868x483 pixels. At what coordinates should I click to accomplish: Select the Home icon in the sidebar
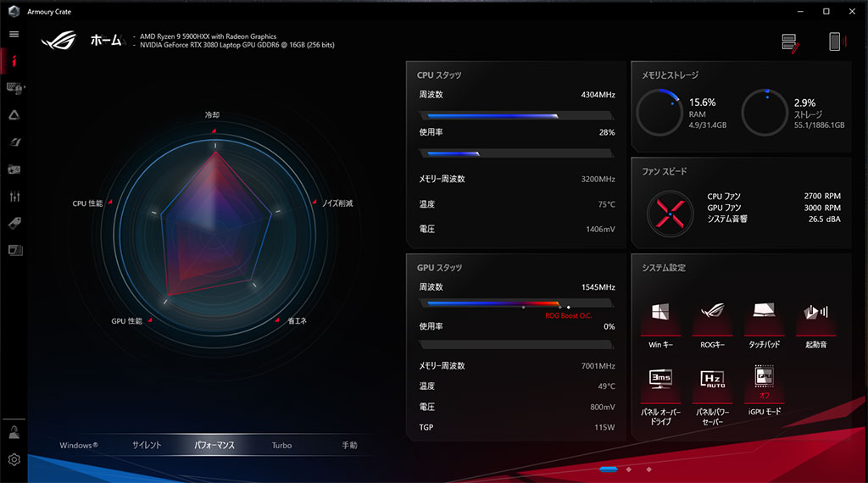(14, 61)
